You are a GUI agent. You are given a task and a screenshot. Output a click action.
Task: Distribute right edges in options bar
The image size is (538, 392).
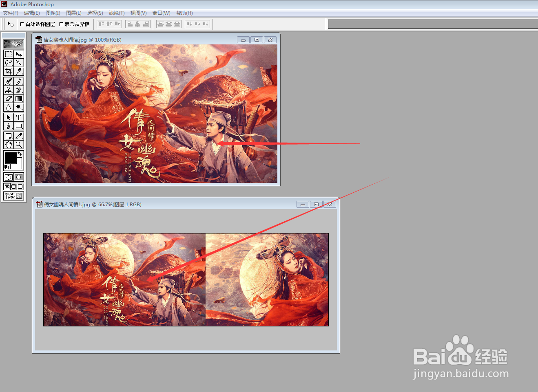tap(206, 24)
